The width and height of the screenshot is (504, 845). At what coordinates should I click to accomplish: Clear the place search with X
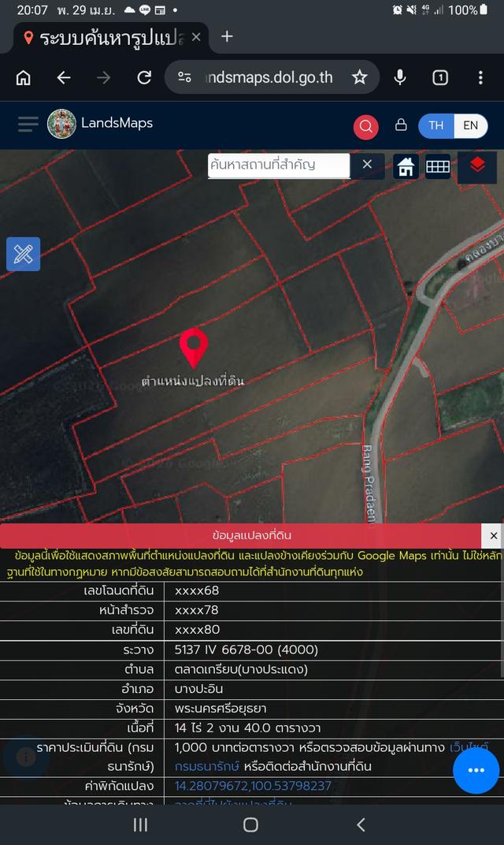367,165
